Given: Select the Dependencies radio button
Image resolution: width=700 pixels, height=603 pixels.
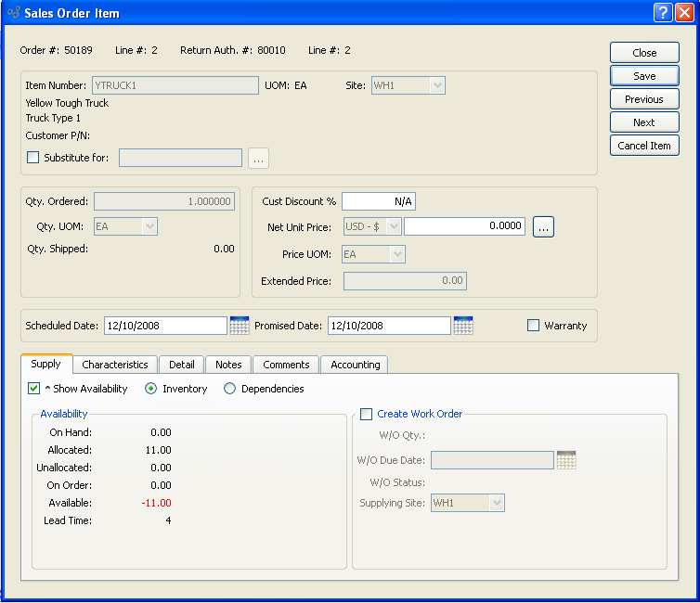Looking at the screenshot, I should [230, 389].
